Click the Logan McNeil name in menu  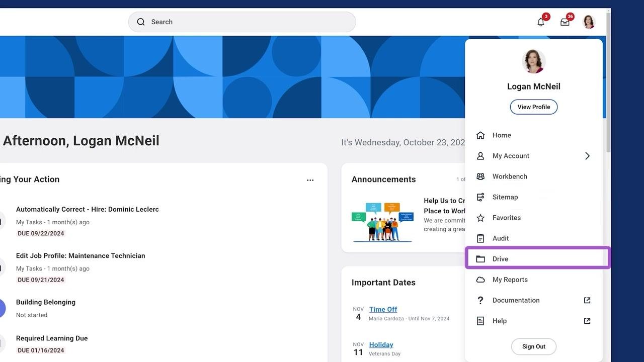534,86
